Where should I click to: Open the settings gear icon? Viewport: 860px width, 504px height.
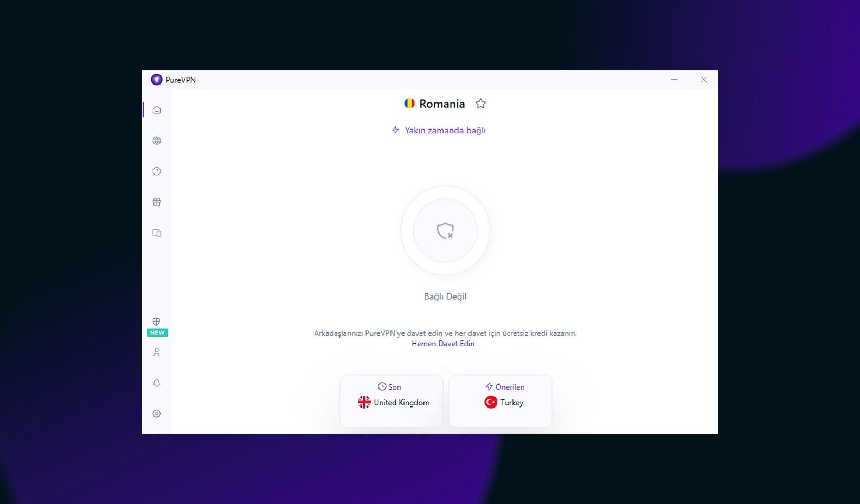tap(157, 413)
